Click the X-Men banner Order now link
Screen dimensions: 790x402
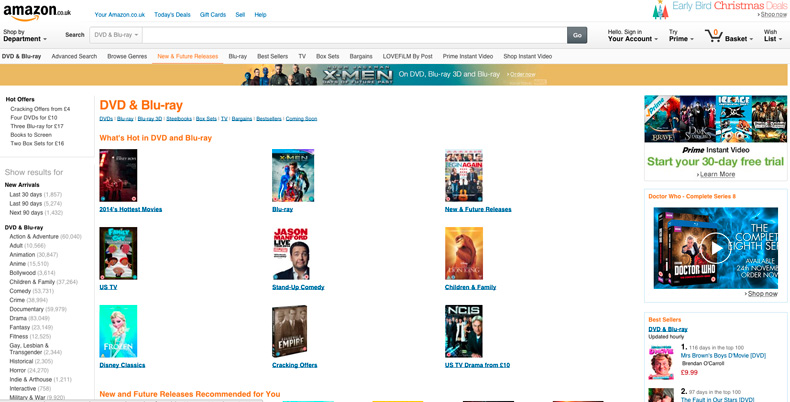coord(522,75)
